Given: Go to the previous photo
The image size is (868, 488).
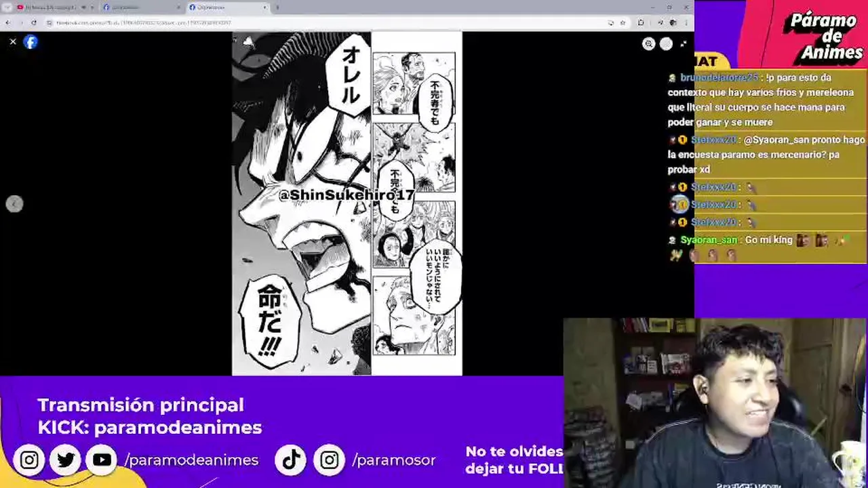Looking at the screenshot, I should click(x=14, y=204).
